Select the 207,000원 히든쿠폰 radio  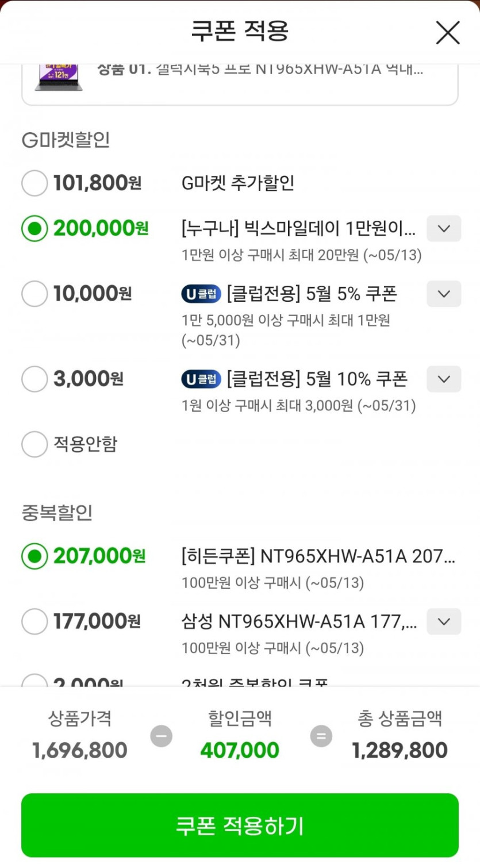(x=34, y=556)
